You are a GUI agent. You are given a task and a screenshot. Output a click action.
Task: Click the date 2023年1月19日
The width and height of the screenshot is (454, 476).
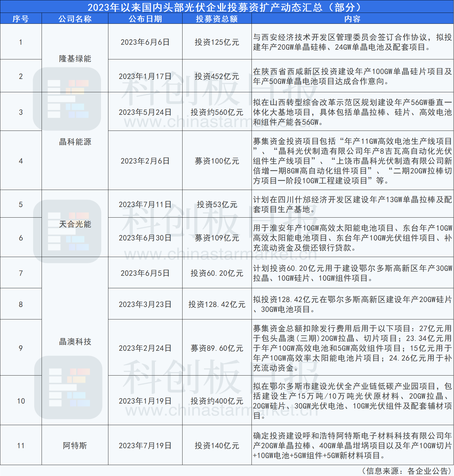pos(145,401)
